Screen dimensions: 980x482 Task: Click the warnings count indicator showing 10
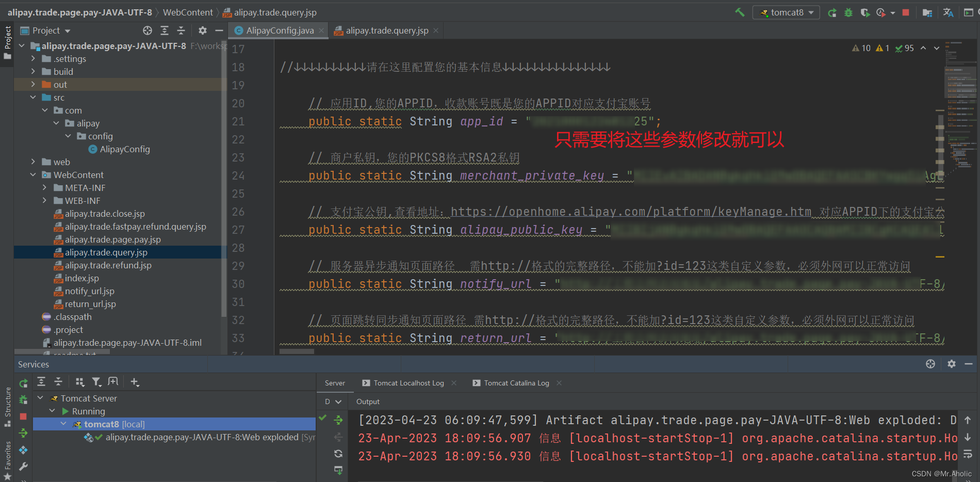coord(861,48)
